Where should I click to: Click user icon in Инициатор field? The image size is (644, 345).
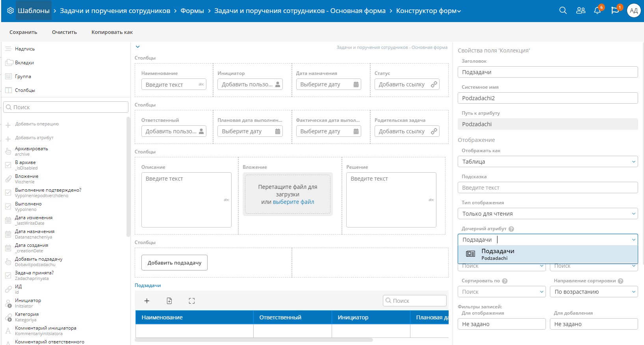point(278,84)
